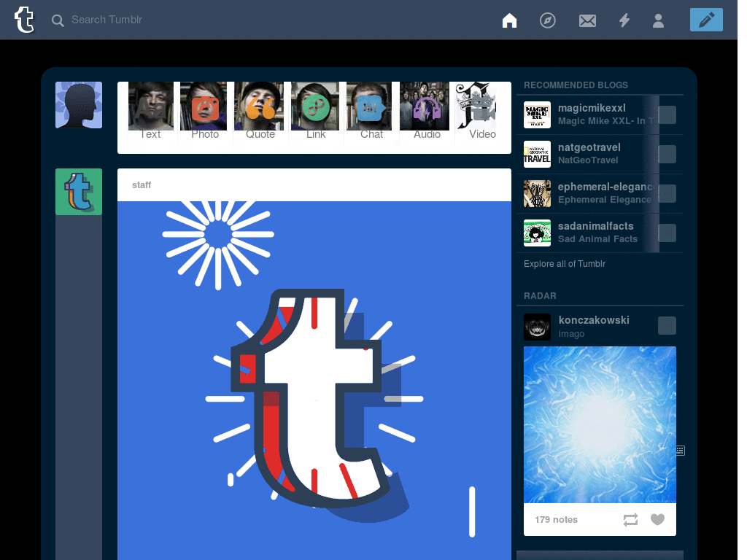Image resolution: width=747 pixels, height=560 pixels.
Task: Open the blue radar post image
Action: click(600, 425)
